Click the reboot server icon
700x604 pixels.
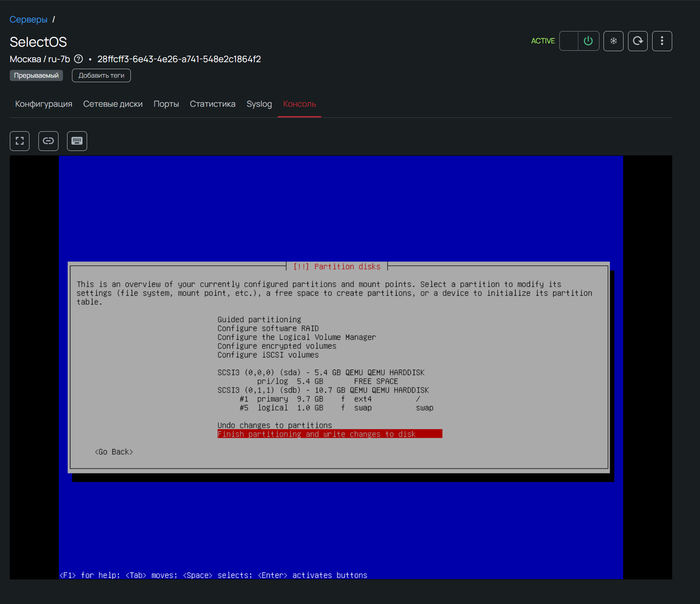(x=637, y=41)
